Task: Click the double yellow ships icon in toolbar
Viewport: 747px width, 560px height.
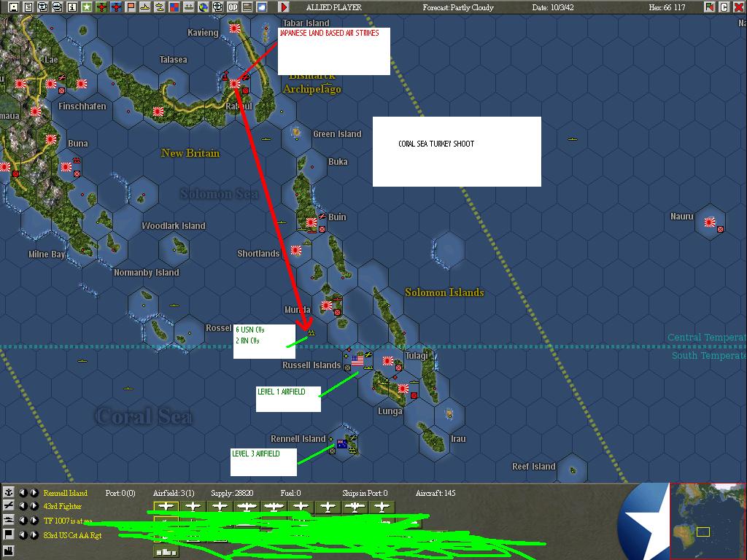Action: coord(160,7)
